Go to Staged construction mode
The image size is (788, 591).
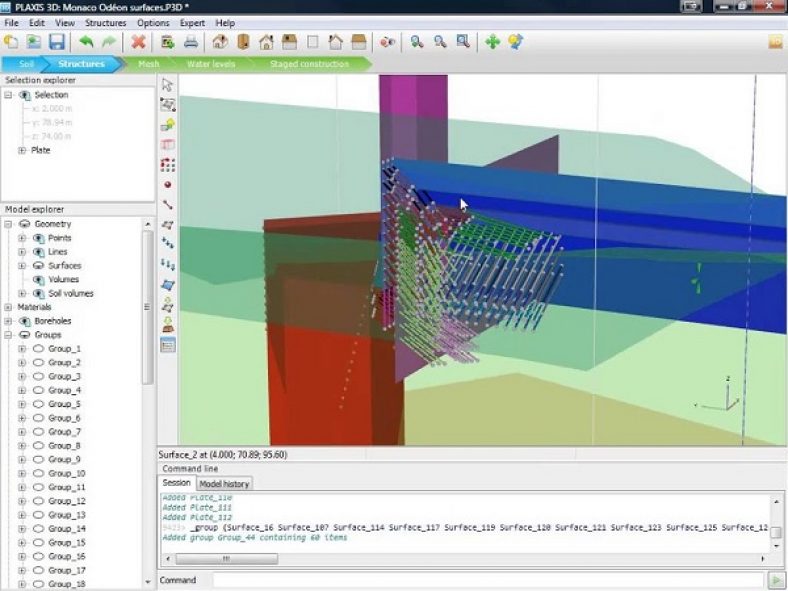tap(309, 64)
